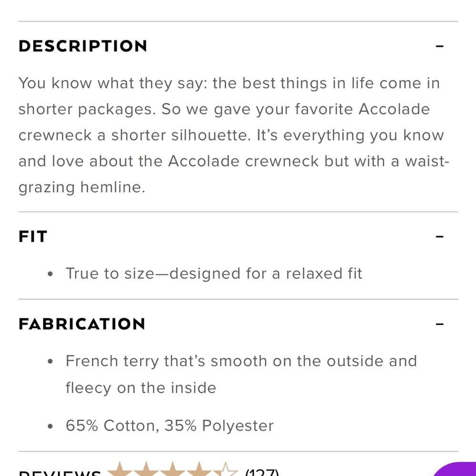The height and width of the screenshot is (476, 476).
Task: Tap the FABRICATION accordion heading
Action: (82, 324)
